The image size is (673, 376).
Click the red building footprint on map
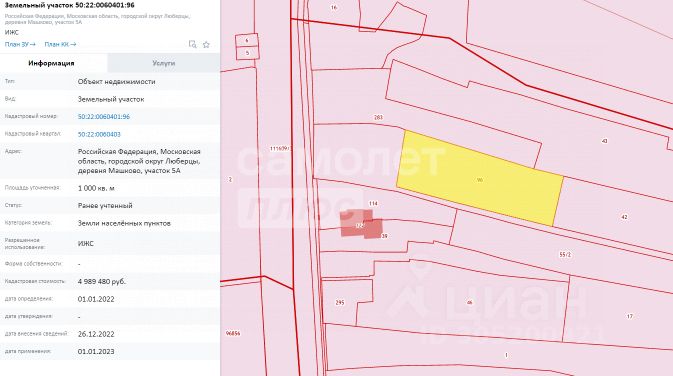361,224
